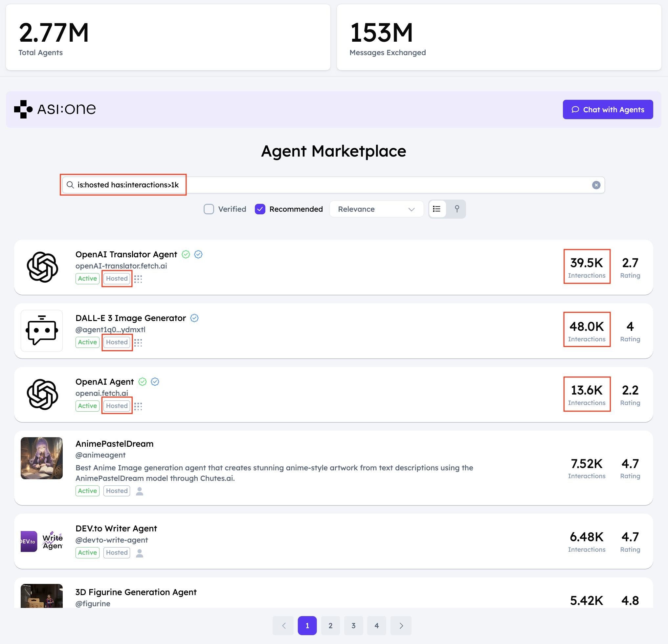The height and width of the screenshot is (644, 668).
Task: Click person icon on DEV.to Writer Agent
Action: 139,553
